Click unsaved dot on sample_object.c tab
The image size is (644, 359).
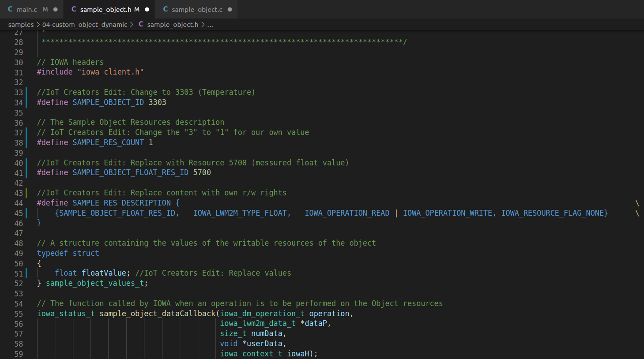(x=230, y=9)
